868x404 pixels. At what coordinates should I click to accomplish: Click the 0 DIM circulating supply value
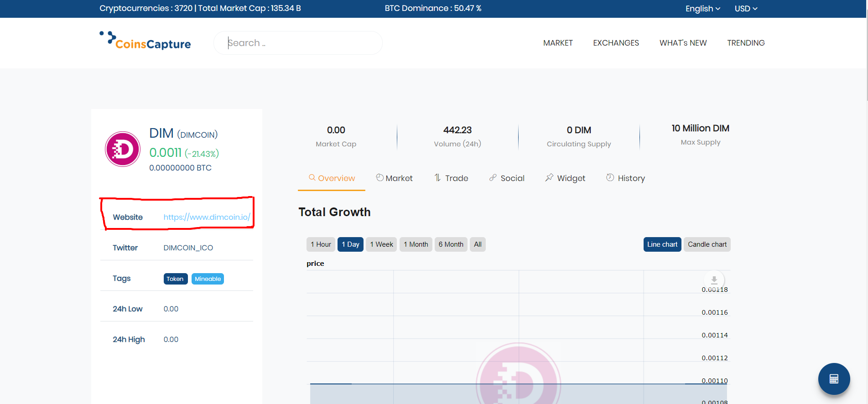[579, 130]
